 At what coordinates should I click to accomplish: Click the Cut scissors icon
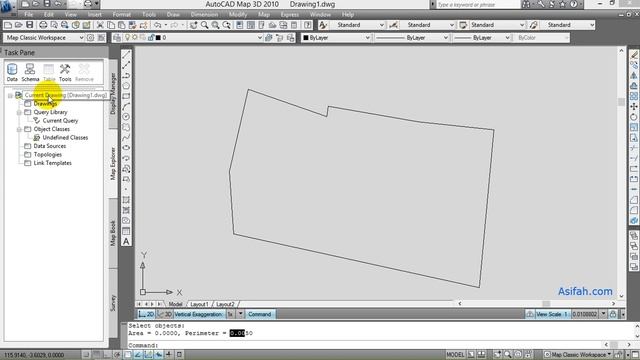100,25
